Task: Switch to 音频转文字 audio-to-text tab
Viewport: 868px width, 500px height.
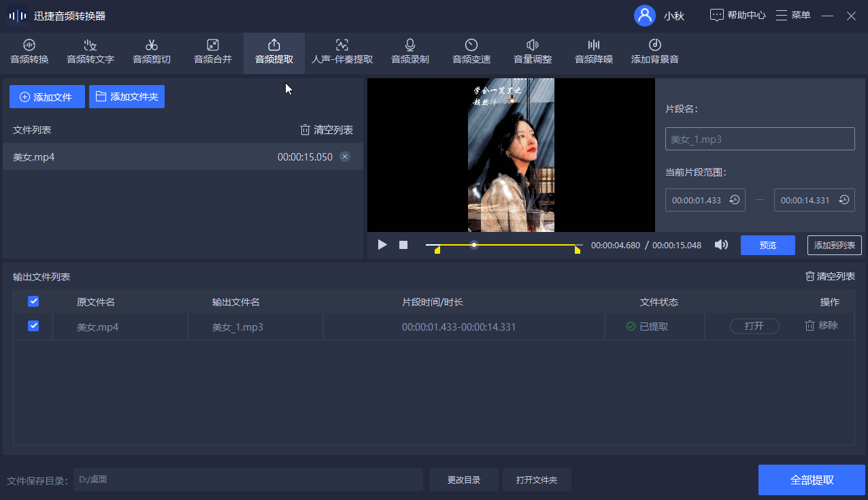Action: [90, 52]
